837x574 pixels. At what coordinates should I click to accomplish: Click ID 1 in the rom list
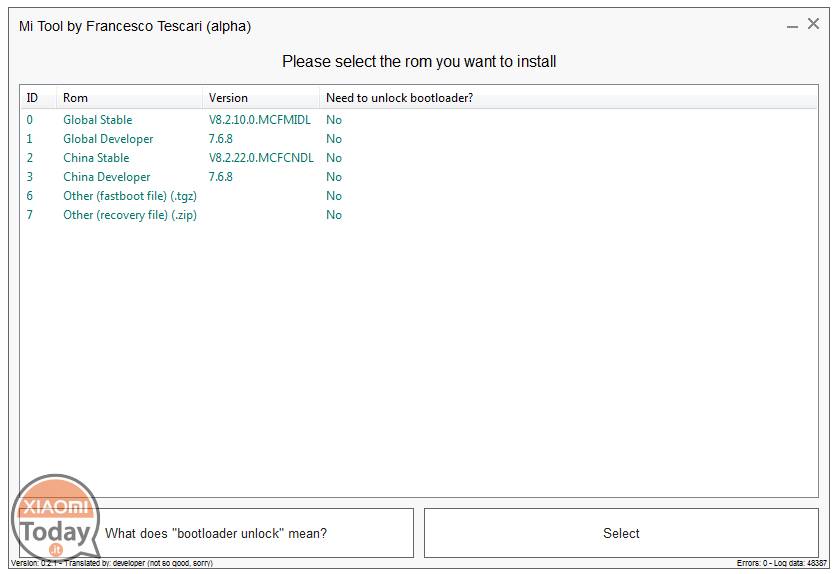[30, 139]
